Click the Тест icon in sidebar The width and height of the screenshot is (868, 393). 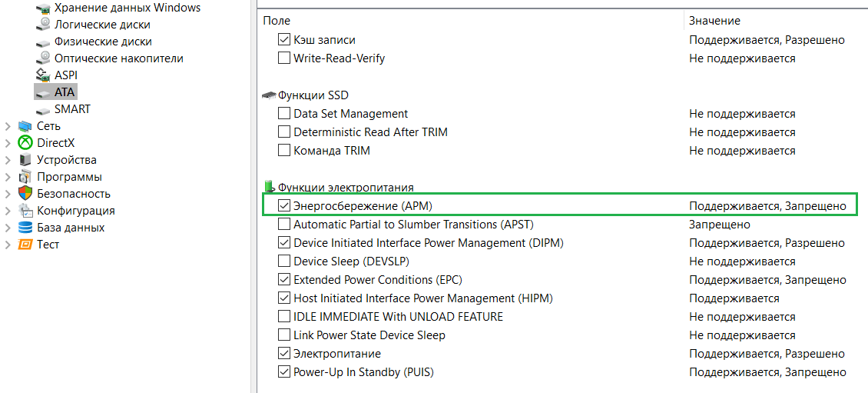point(25,245)
